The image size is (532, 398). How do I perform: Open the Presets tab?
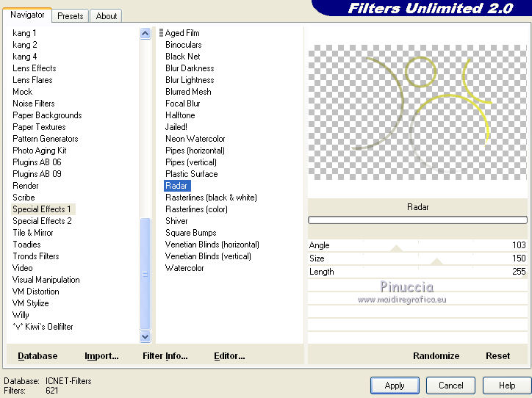click(x=71, y=16)
